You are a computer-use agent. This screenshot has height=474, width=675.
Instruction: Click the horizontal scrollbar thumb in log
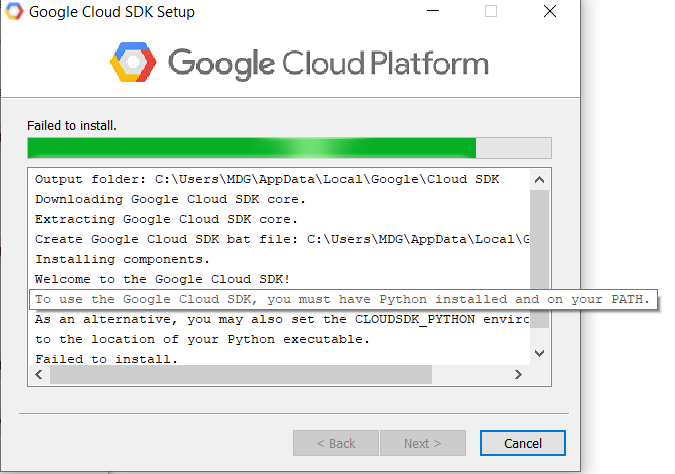point(240,374)
